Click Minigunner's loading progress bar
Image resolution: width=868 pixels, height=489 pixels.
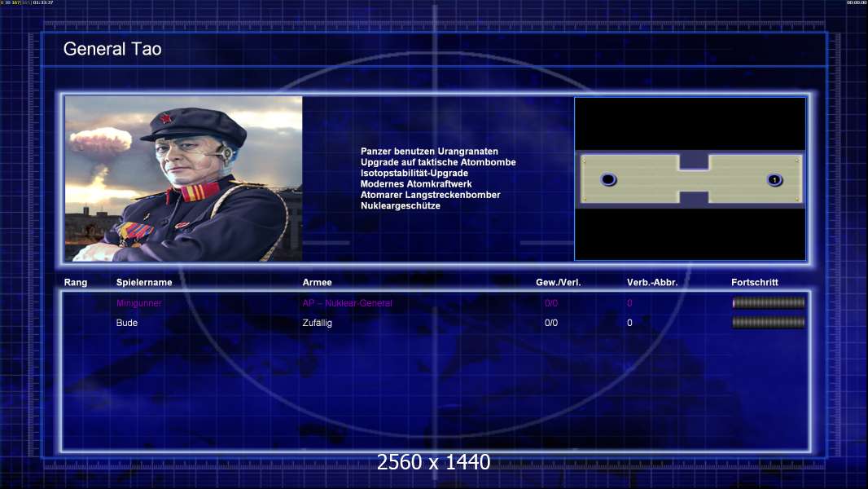pos(769,302)
